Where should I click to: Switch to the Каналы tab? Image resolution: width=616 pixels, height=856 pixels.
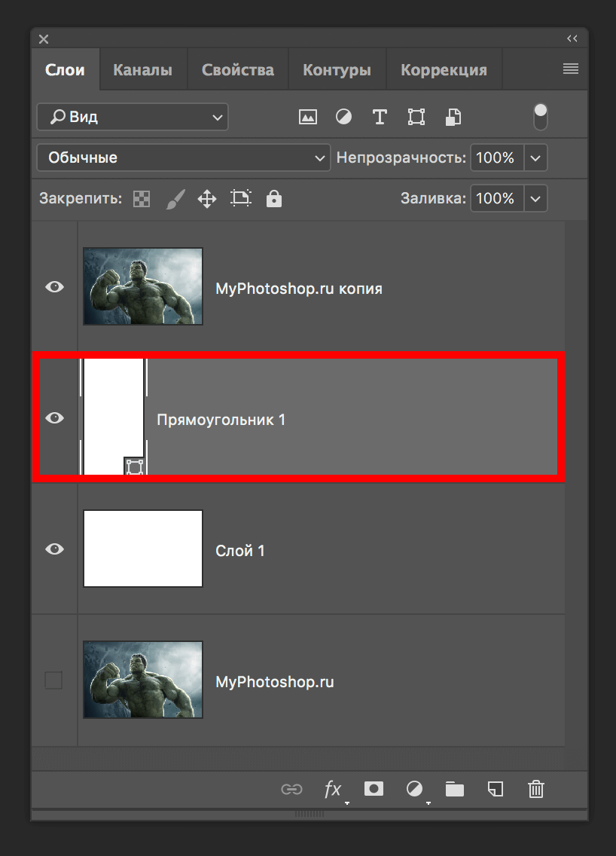142,70
